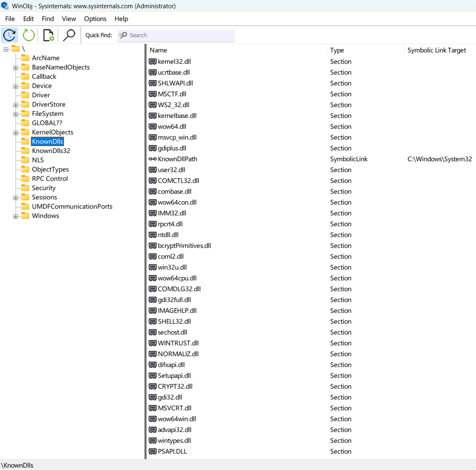Click the ntdll.dll section icon
The width and height of the screenshot is (476, 470).
pyautogui.click(x=153, y=235)
